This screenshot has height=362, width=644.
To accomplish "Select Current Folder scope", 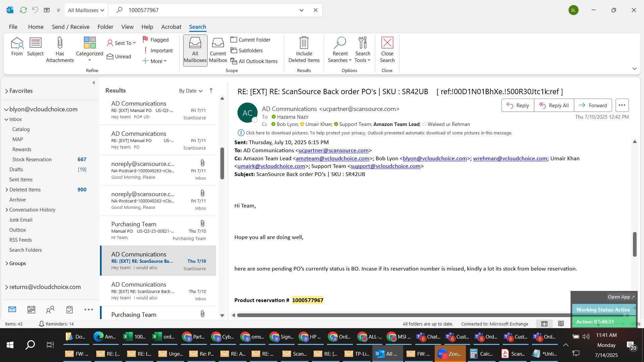I will [251, 40].
